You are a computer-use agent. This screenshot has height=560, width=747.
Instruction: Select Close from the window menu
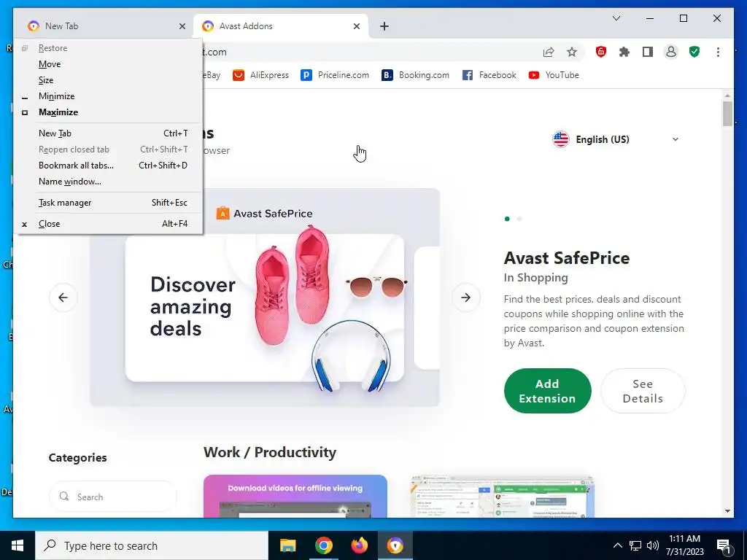[x=109, y=224]
